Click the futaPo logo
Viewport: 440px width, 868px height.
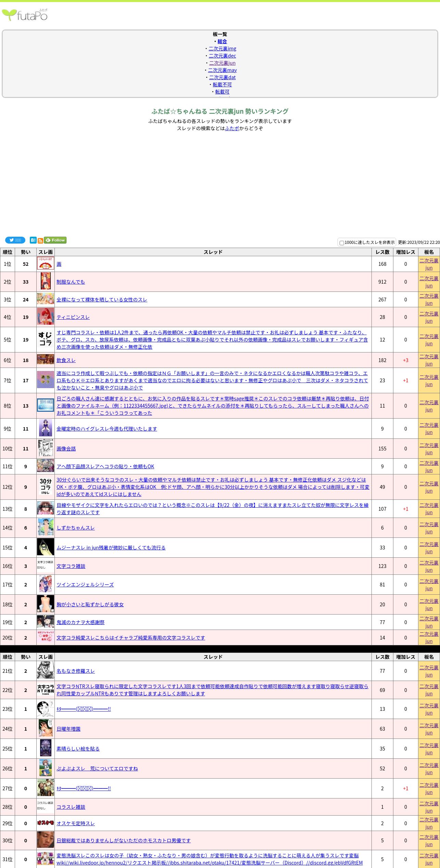click(25, 15)
